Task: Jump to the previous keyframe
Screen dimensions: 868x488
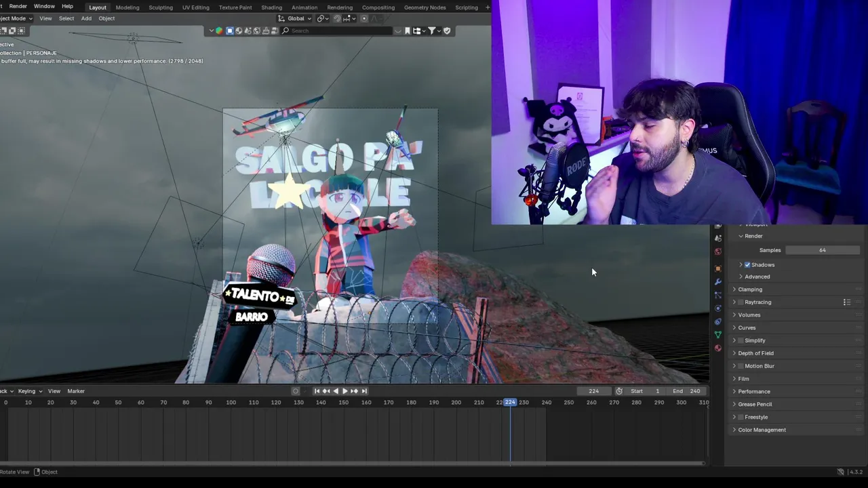Action: tap(326, 391)
